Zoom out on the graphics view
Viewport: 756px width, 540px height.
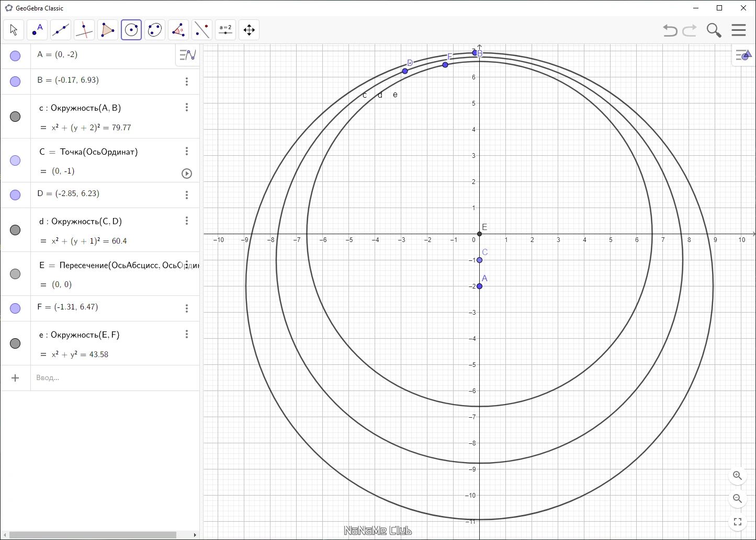[x=738, y=499]
